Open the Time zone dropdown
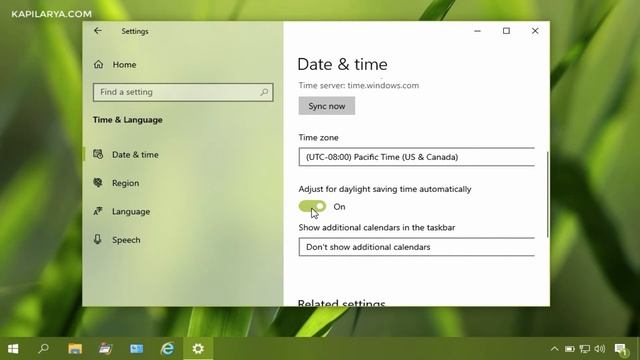Image resolution: width=640 pixels, height=360 pixels. click(416, 157)
